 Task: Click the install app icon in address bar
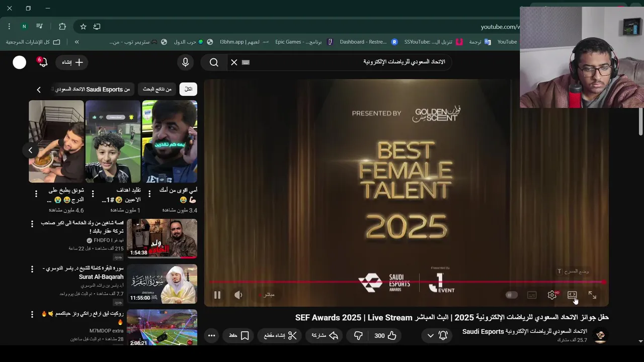tap(97, 26)
